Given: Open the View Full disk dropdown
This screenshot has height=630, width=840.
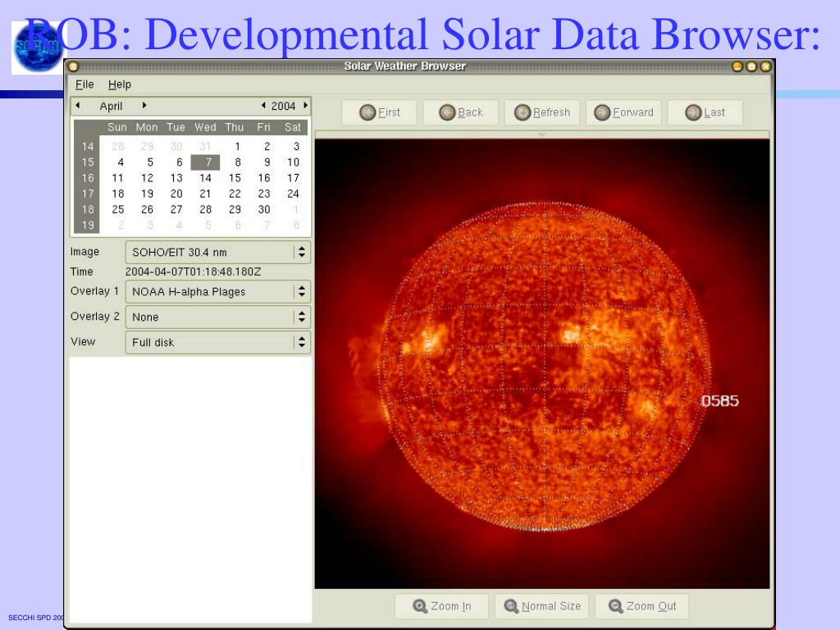Looking at the screenshot, I should [x=217, y=342].
